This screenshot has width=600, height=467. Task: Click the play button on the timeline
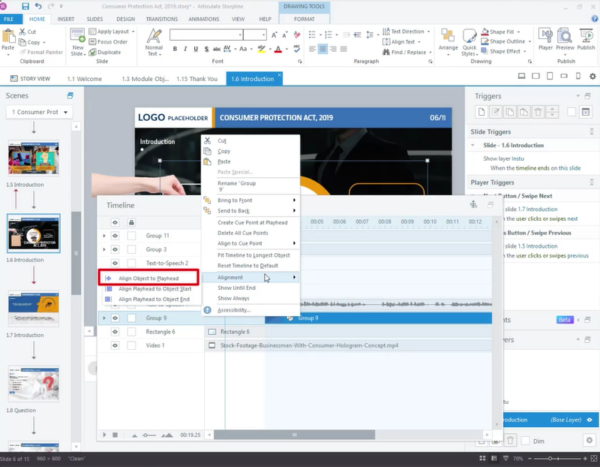pos(105,434)
